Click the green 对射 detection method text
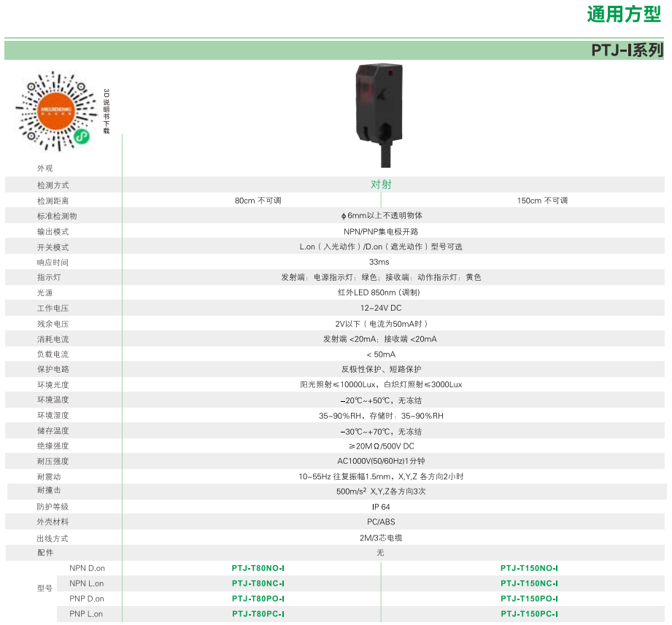The width and height of the screenshot is (672, 625). pos(381,185)
